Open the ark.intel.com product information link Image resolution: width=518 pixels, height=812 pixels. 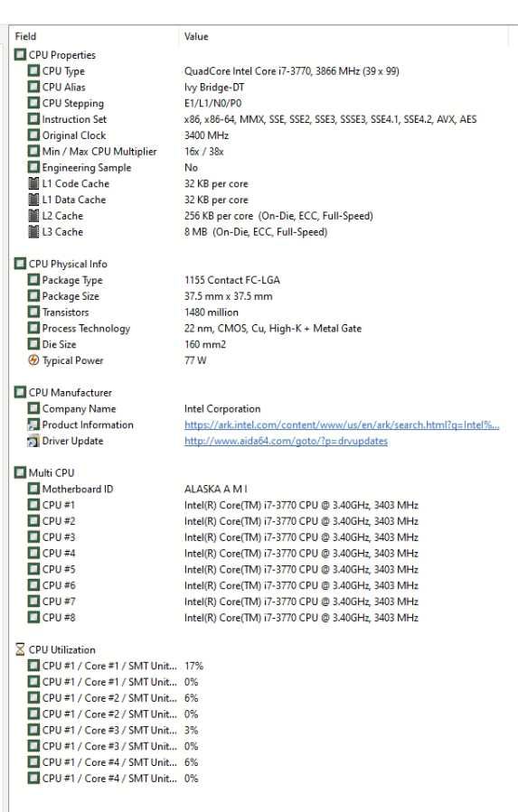pyautogui.click(x=342, y=425)
